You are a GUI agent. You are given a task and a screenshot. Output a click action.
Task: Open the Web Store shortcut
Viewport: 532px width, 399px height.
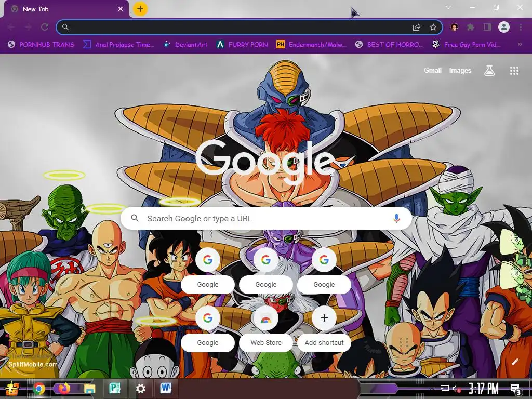(266, 328)
